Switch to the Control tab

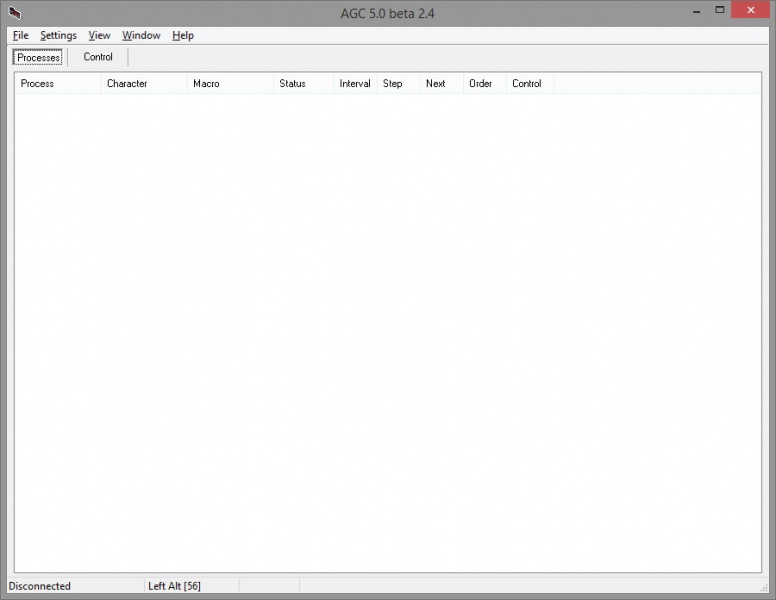pyautogui.click(x=98, y=57)
